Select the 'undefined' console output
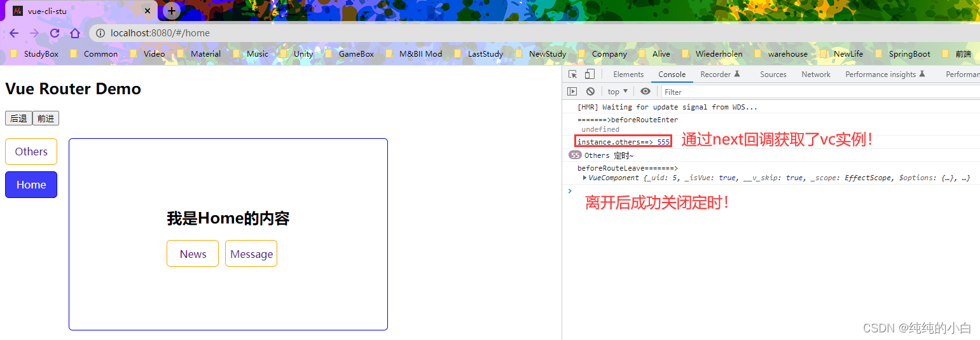The width and height of the screenshot is (980, 340). tap(600, 129)
